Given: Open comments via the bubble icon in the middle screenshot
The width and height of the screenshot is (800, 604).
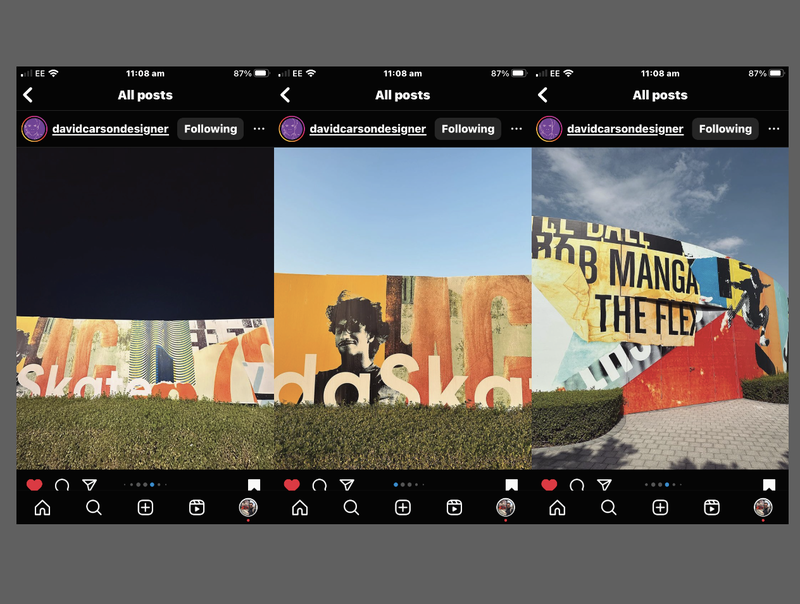Looking at the screenshot, I should pyautogui.click(x=319, y=485).
